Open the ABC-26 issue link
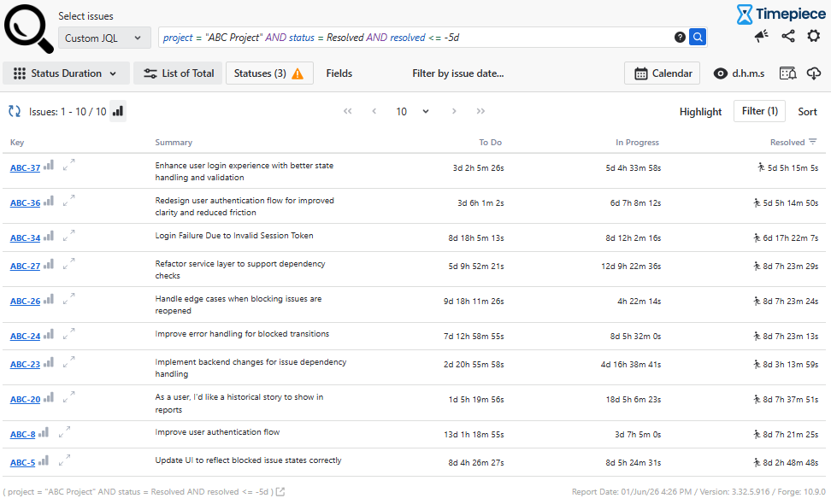The height and width of the screenshot is (504, 831). 25,301
